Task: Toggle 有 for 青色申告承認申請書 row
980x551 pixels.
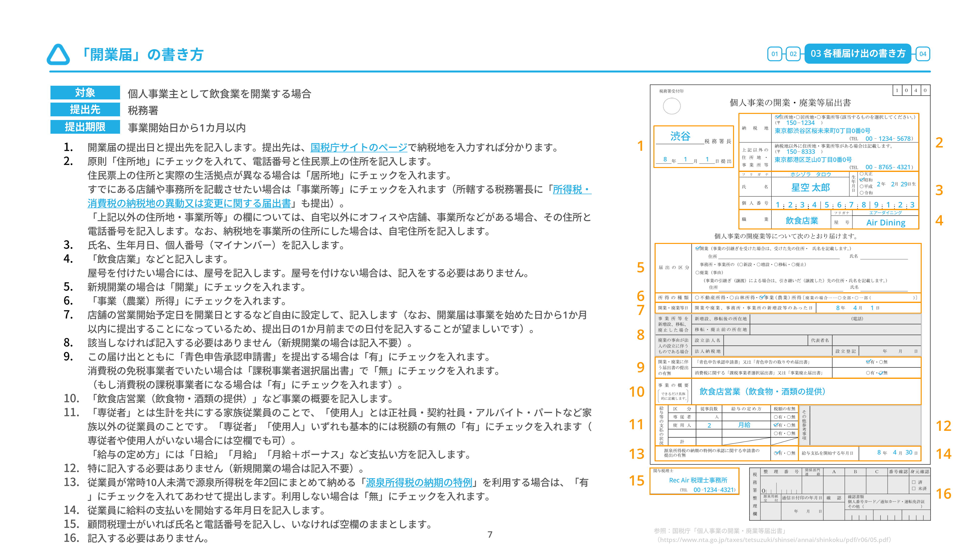Action: tap(868, 362)
